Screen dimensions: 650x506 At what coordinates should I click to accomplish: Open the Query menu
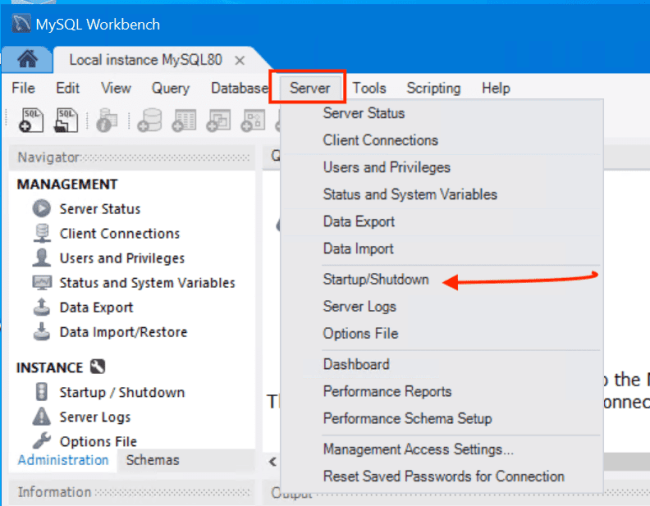pos(170,88)
